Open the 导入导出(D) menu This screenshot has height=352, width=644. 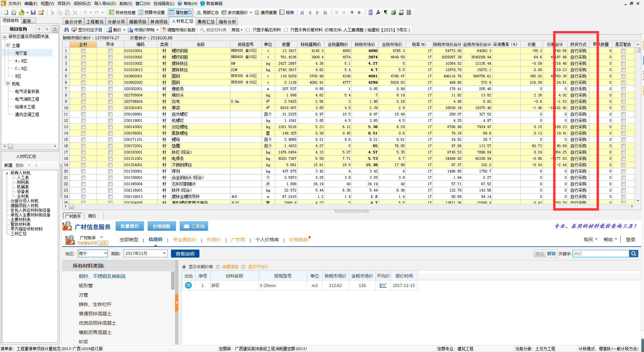point(105,3)
